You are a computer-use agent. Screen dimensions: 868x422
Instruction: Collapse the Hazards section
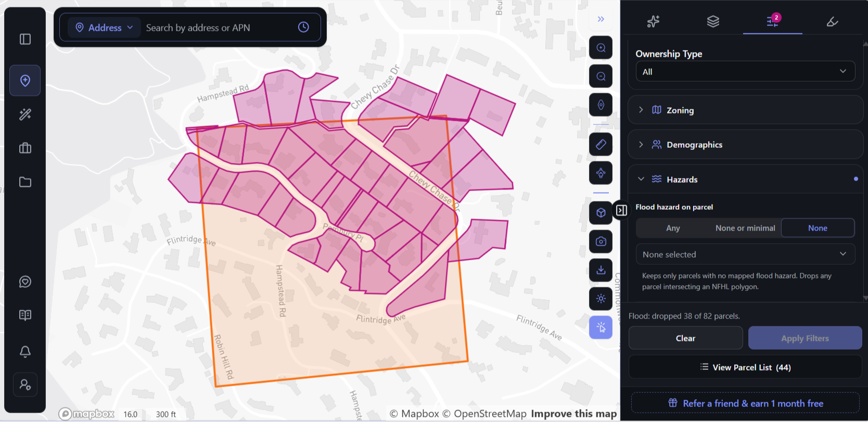[745, 180]
